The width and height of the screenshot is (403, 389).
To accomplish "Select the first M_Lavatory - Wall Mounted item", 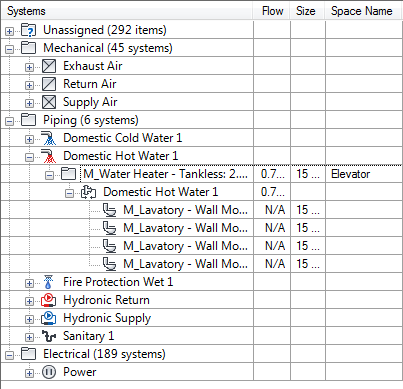I will (185, 210).
